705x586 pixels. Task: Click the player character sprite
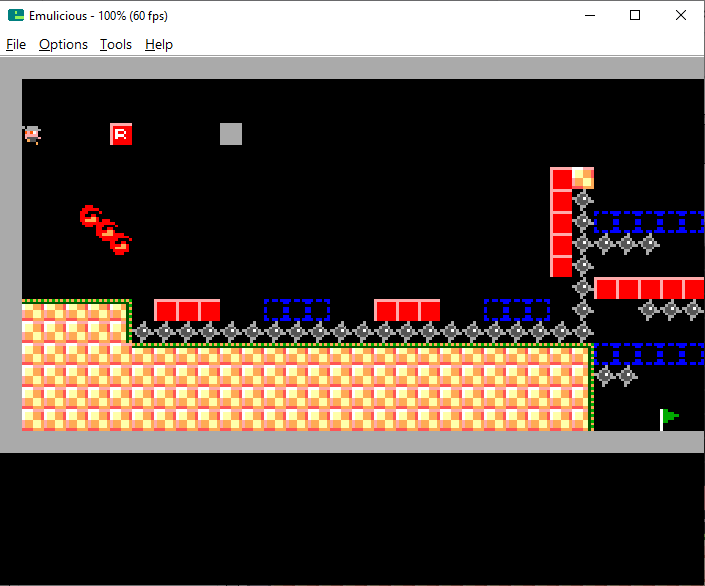[x=32, y=135]
